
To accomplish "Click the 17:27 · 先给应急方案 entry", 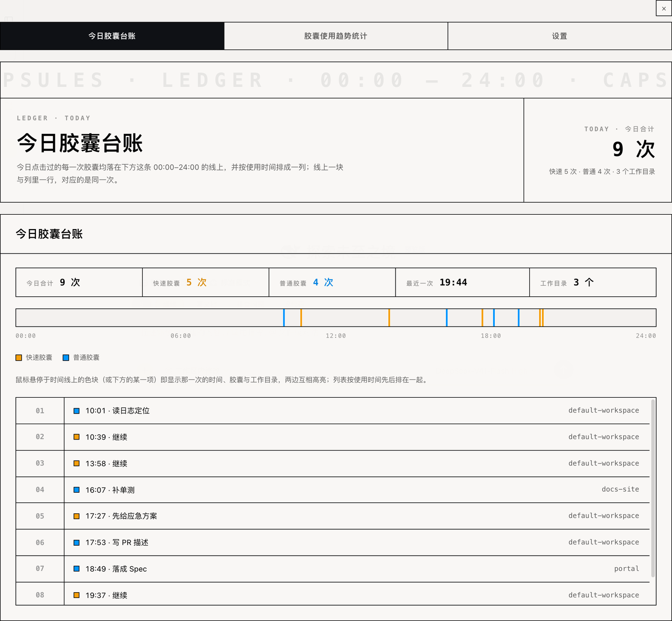I will pyautogui.click(x=333, y=516).
